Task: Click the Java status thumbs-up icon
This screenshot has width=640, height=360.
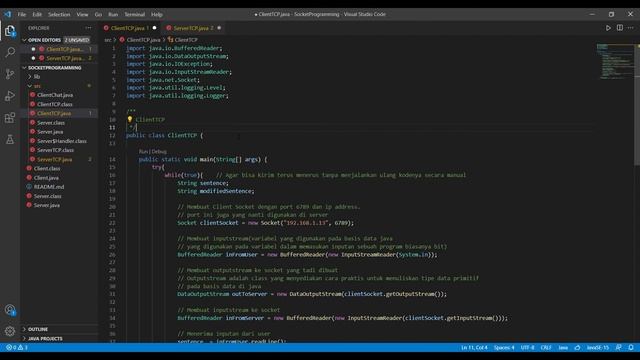Action: (577, 348)
